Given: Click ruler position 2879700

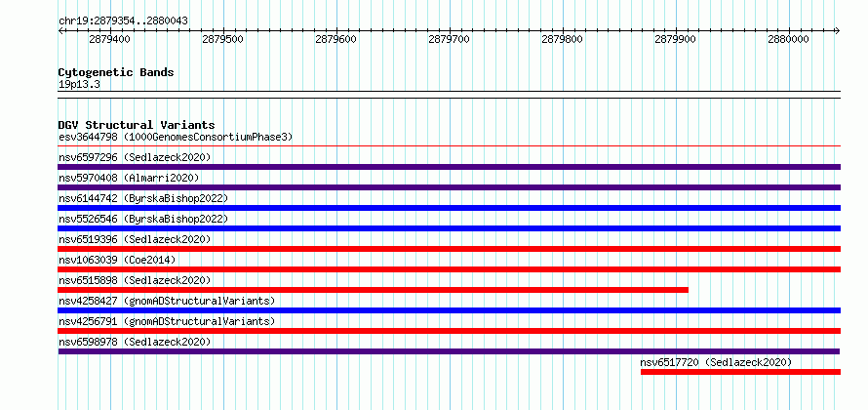Looking at the screenshot, I should click(450, 39).
